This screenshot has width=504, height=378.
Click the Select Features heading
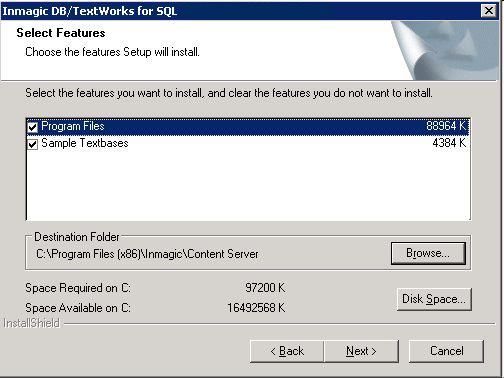click(61, 33)
